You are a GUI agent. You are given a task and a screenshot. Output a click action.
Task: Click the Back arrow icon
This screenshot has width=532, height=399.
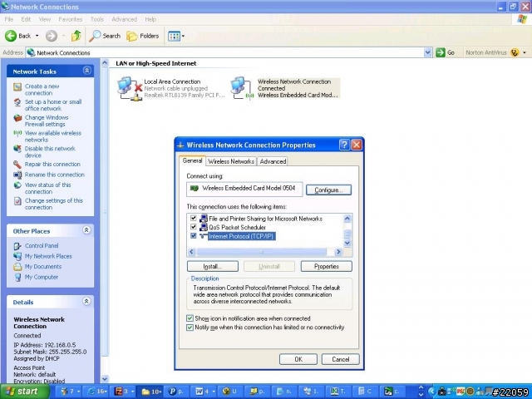[11, 36]
